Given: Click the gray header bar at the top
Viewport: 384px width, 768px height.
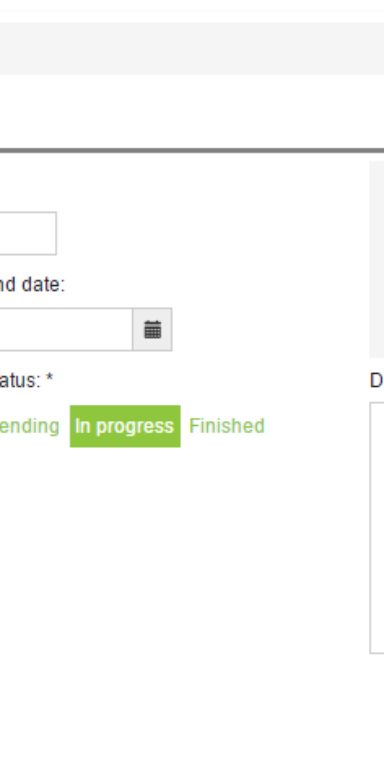Looking at the screenshot, I should coord(192,48).
